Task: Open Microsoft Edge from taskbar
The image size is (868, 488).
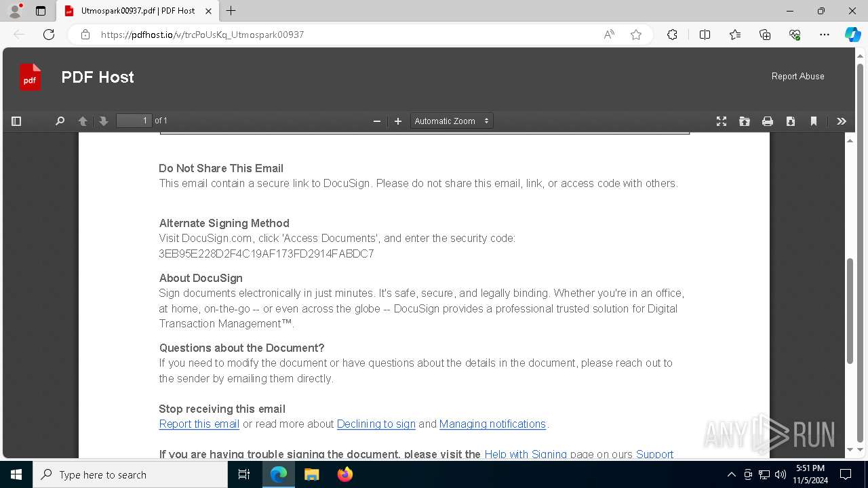Action: point(279,474)
